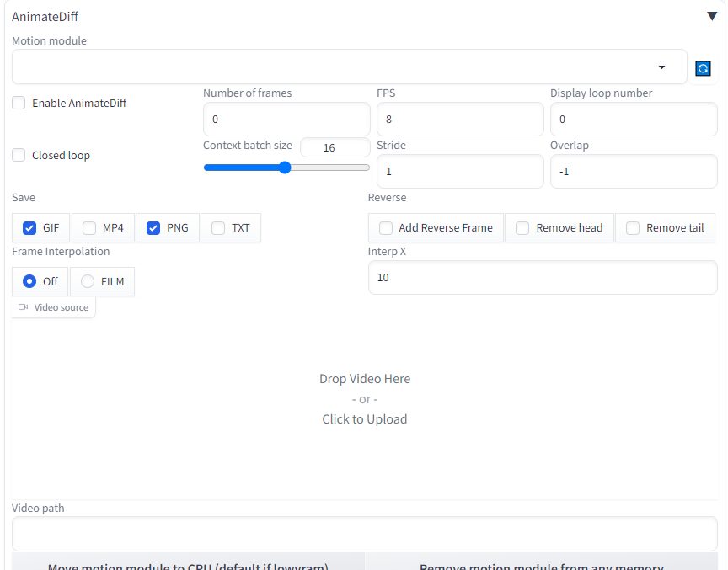Focus the Stride input field

[x=460, y=171]
